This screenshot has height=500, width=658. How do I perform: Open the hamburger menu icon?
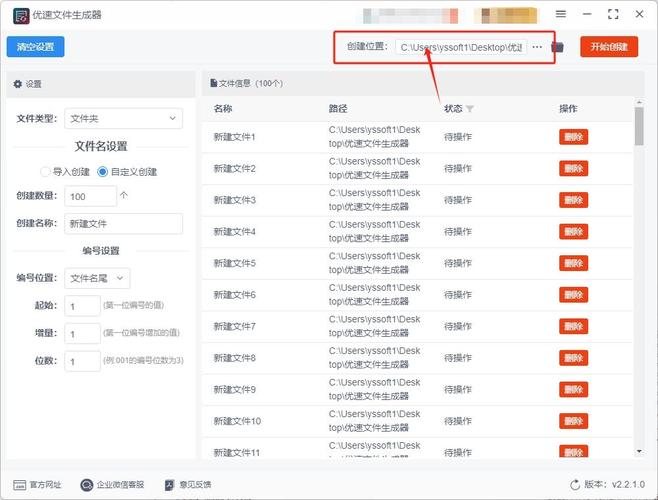pyautogui.click(x=561, y=14)
